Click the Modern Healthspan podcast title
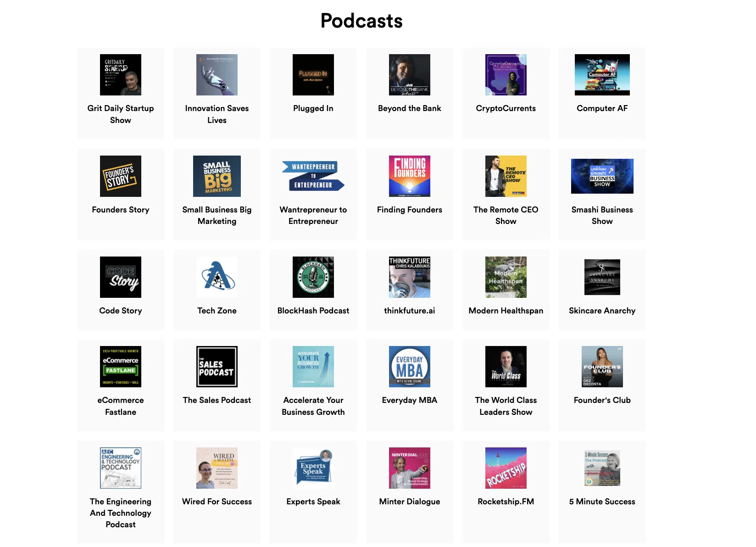Screen dimensions: 756x547 [506, 311]
